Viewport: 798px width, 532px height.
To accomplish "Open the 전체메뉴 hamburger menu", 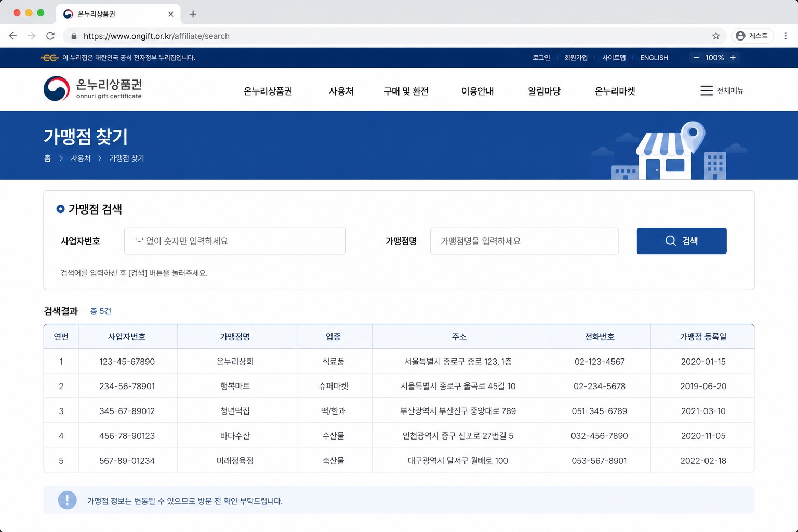I will [722, 90].
